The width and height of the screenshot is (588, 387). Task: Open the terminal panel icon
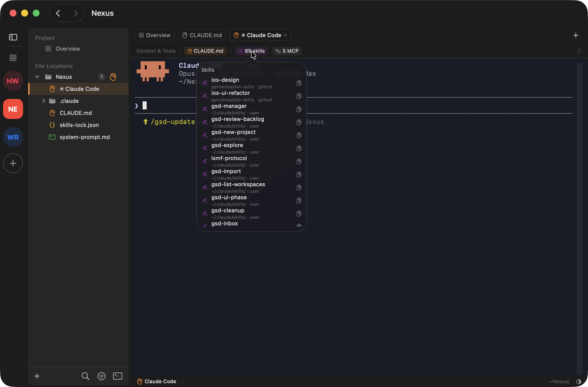[x=117, y=376]
